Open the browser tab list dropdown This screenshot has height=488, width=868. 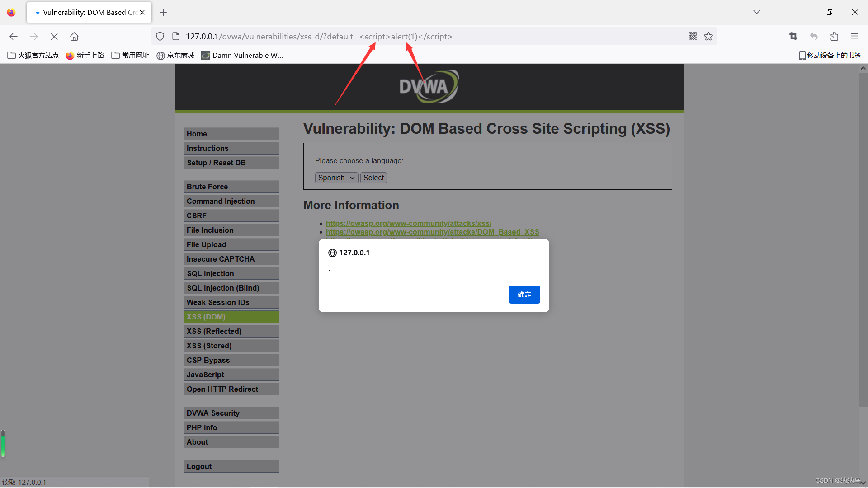pyautogui.click(x=756, y=12)
